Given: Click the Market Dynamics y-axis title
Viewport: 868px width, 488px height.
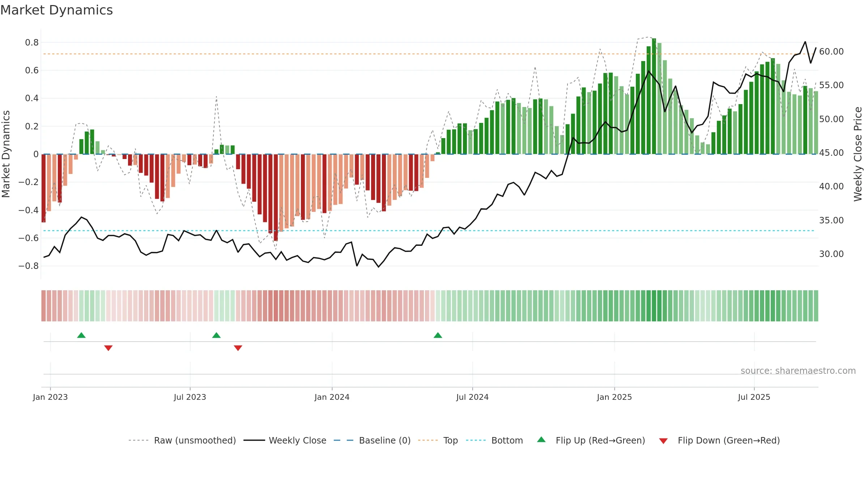Looking at the screenshot, I should (x=6, y=154).
